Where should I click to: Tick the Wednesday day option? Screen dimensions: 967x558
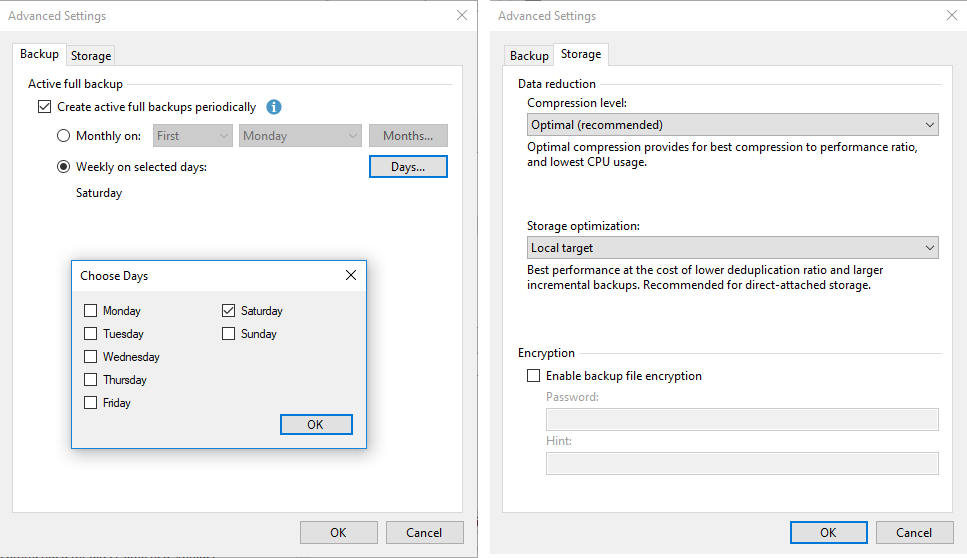point(91,357)
